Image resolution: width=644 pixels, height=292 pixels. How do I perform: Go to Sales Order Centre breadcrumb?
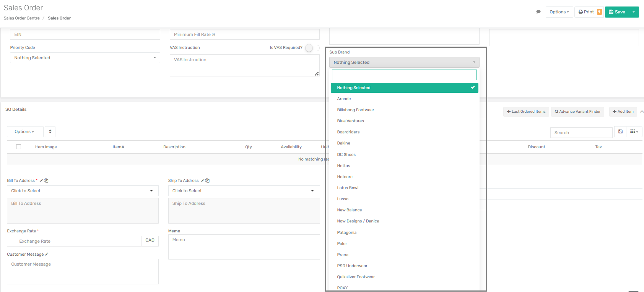click(x=22, y=18)
